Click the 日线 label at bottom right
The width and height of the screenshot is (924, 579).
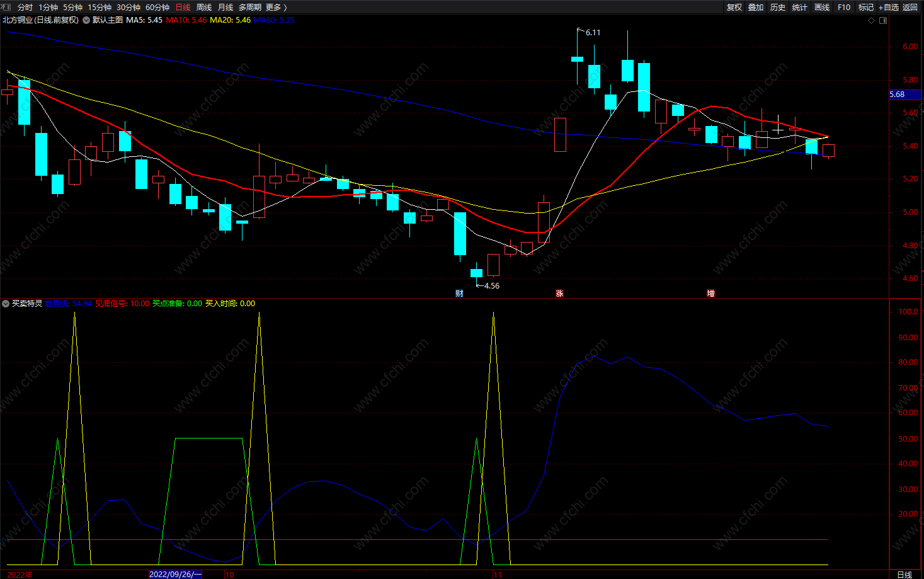904,575
